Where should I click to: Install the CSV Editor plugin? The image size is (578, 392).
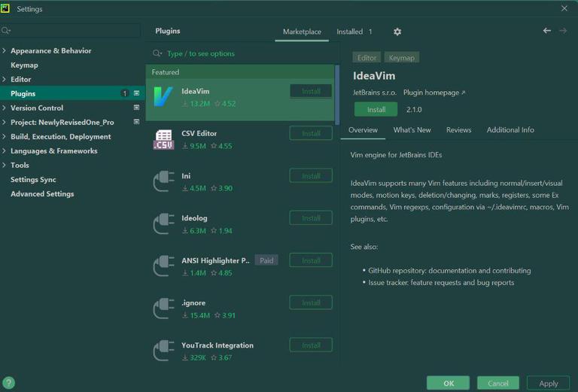coord(311,133)
